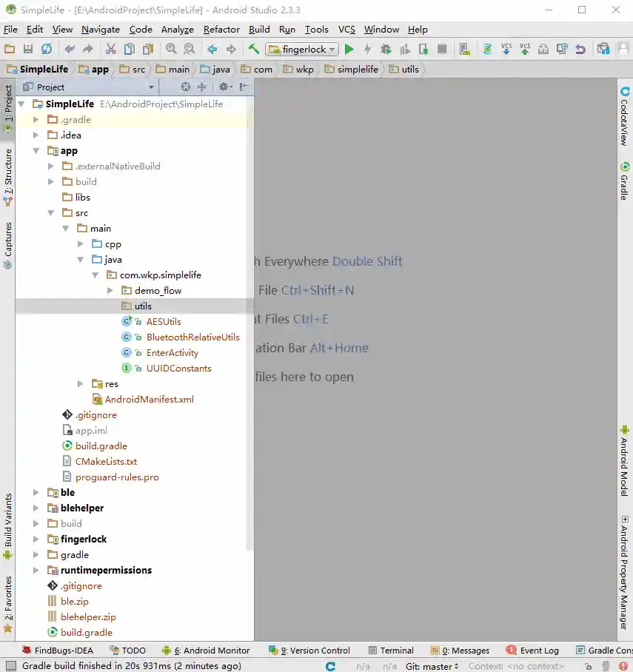The width and height of the screenshot is (633, 672).
Task: Open Project panel settings gear
Action: pyautogui.click(x=223, y=87)
